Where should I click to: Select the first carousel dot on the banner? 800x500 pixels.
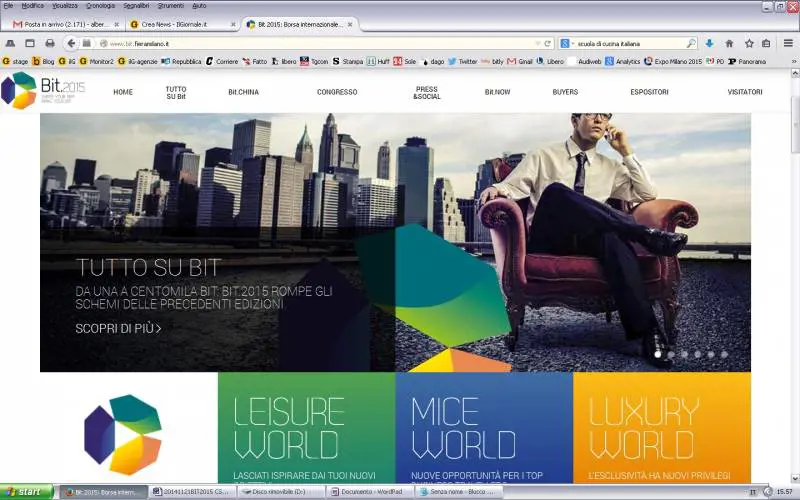[658, 354]
